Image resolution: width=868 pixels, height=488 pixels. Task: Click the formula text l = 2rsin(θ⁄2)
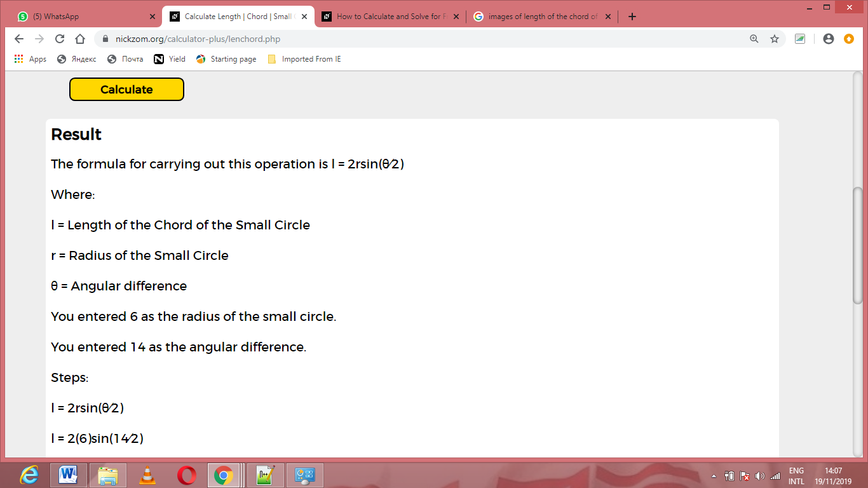(368, 164)
